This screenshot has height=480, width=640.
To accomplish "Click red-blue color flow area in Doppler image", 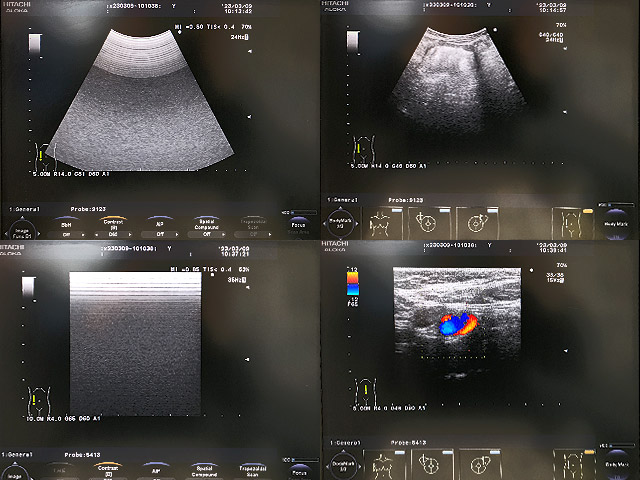I will [458, 324].
